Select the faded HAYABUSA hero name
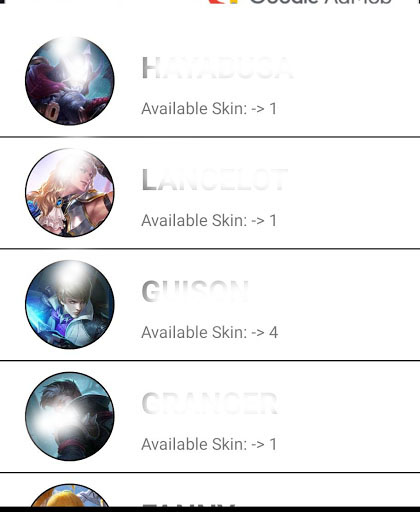420x512 pixels. pyautogui.click(x=217, y=68)
